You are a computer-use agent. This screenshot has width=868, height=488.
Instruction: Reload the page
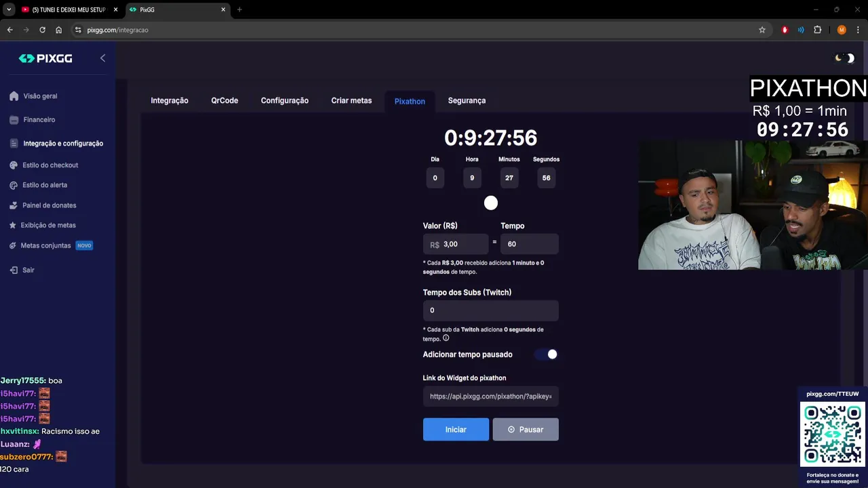coord(42,30)
